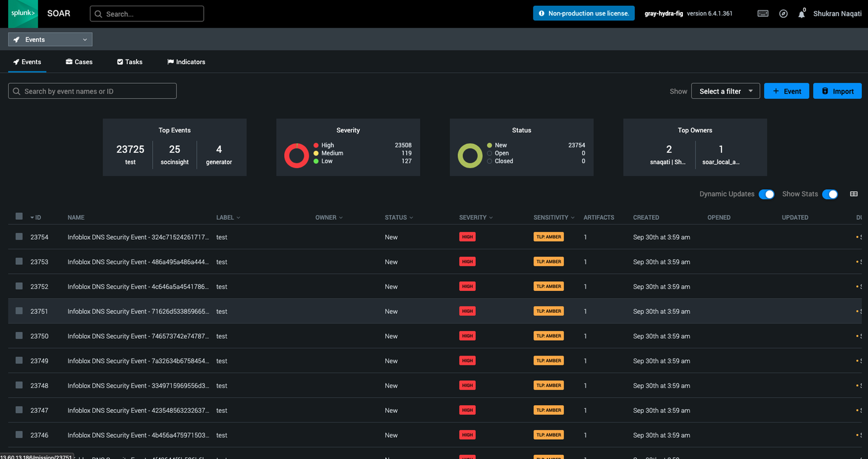Image resolution: width=868 pixels, height=459 pixels.
Task: Select the checkbox for event 23749
Action: (x=19, y=360)
